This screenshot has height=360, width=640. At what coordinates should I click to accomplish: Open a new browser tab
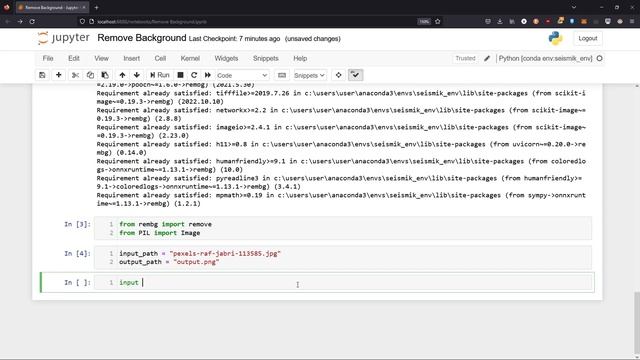[x=96, y=7]
